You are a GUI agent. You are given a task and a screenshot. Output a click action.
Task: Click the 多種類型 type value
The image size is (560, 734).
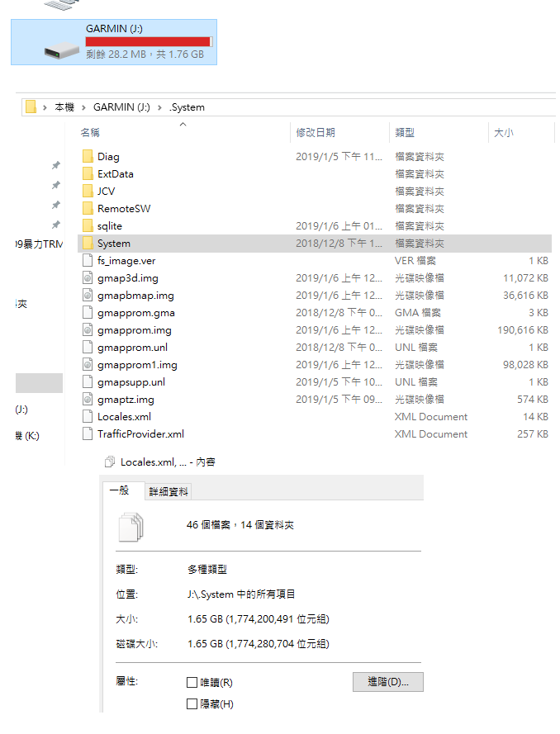click(x=207, y=569)
